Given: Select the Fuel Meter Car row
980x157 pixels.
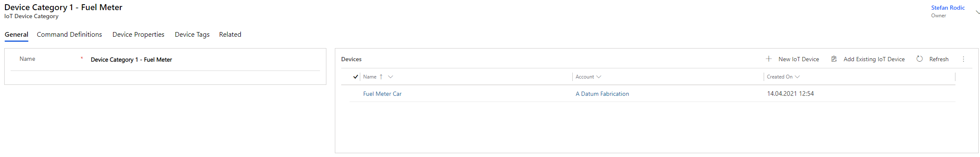Looking at the screenshot, I should pyautogui.click(x=652, y=94).
